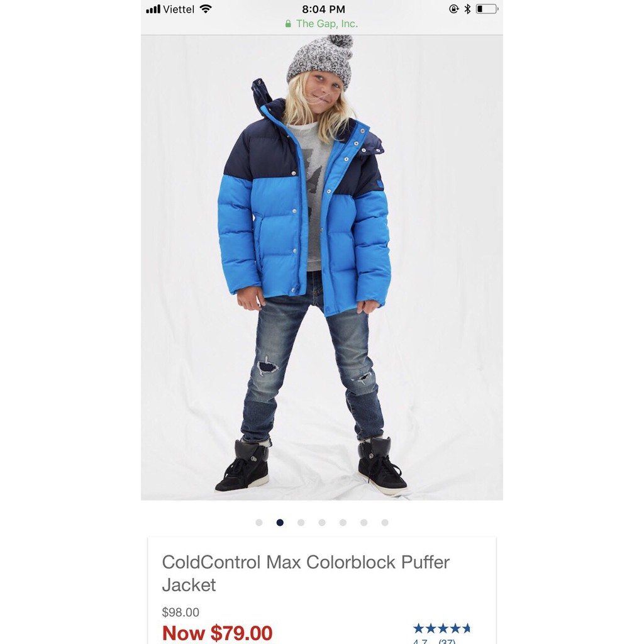Select the last image carousel dot
644x644 pixels.
[x=384, y=523]
